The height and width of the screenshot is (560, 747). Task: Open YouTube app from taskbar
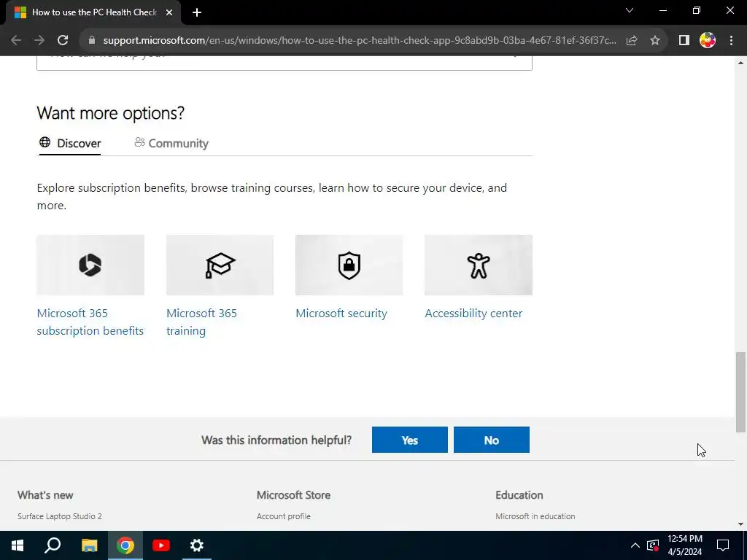(x=161, y=545)
